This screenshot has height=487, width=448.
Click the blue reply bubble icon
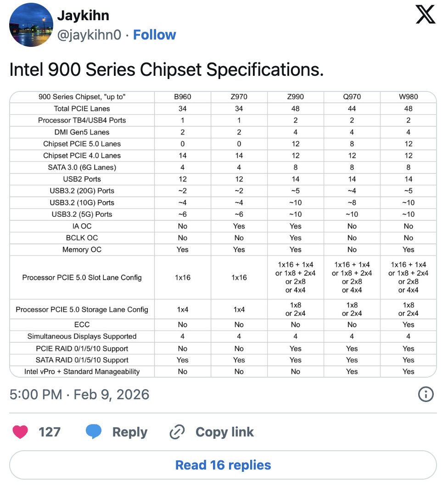point(94,432)
